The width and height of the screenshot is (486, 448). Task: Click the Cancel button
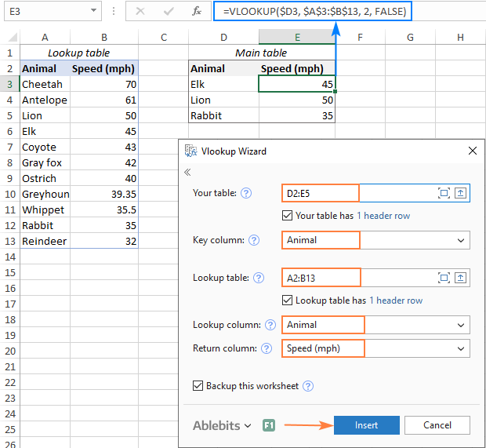click(x=437, y=425)
